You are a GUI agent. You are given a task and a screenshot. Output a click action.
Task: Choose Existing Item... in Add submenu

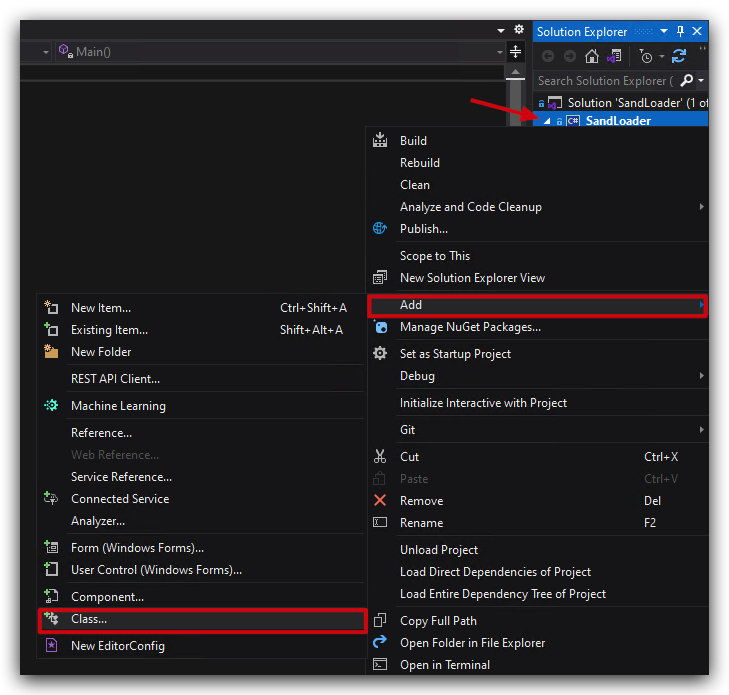202,330
